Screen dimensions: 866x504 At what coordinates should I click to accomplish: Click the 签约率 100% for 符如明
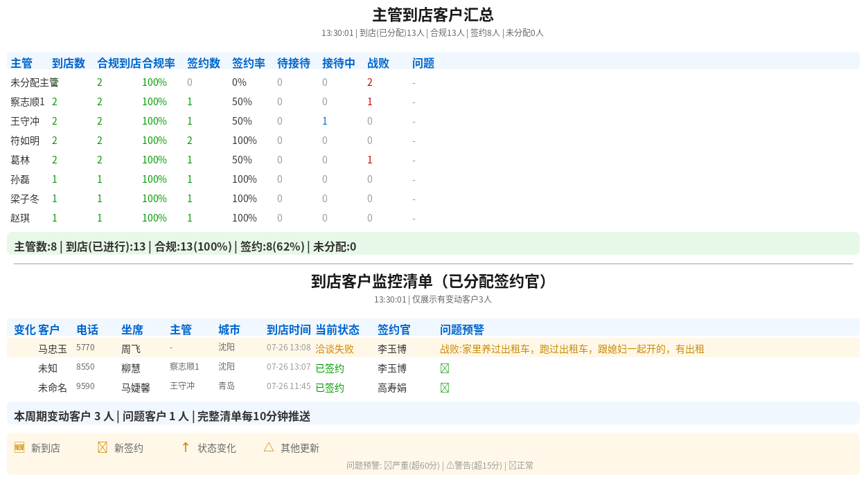[x=245, y=141]
